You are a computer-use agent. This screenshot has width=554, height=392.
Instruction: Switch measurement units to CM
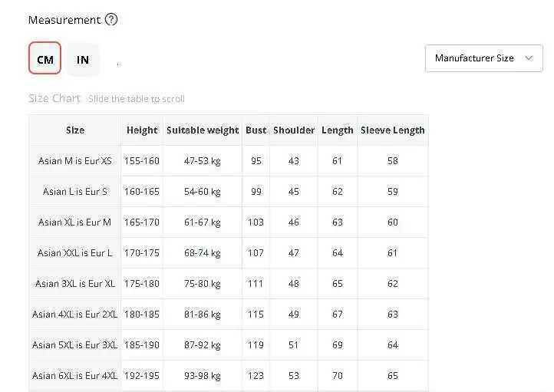[45, 58]
